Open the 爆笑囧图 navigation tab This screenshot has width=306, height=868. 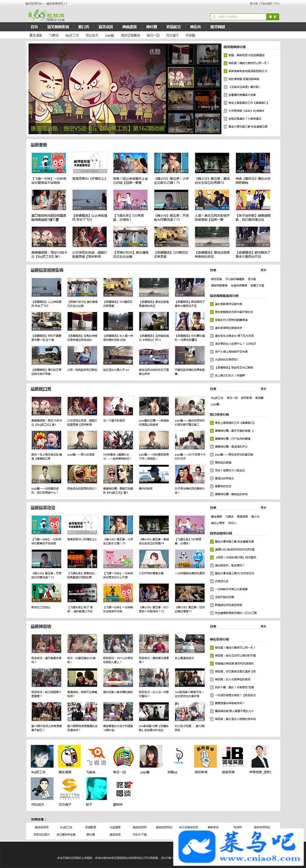[217, 27]
